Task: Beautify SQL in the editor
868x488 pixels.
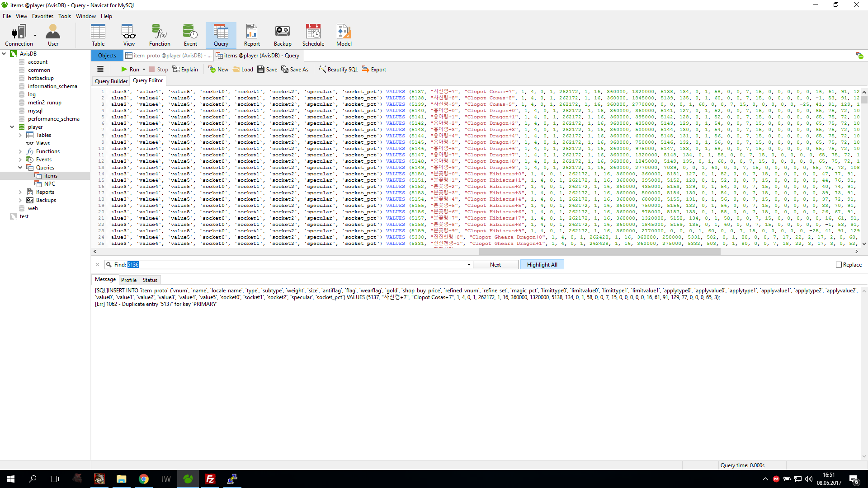Action: (338, 69)
